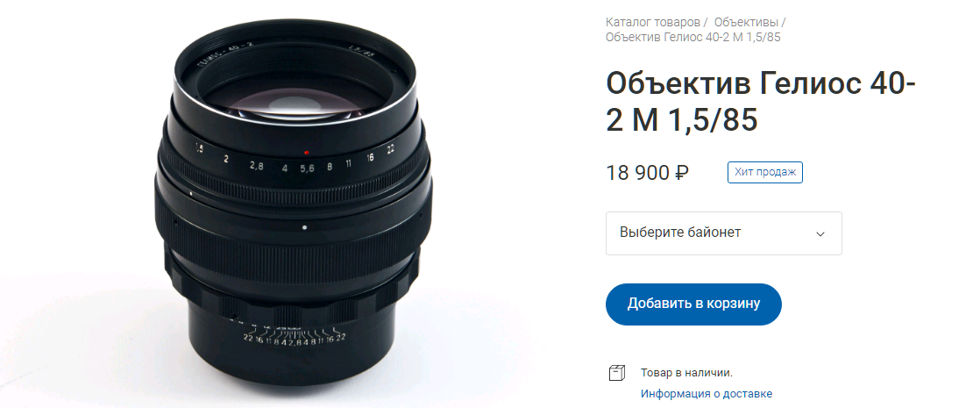Go to Каталог товаров breadcrumb
980x408 pixels.
click(x=652, y=23)
